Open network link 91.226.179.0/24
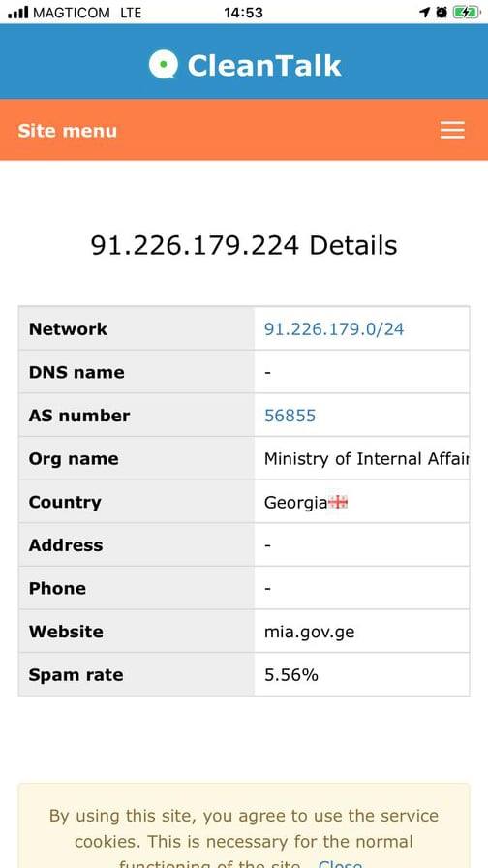The image size is (488, 868). pyautogui.click(x=334, y=328)
